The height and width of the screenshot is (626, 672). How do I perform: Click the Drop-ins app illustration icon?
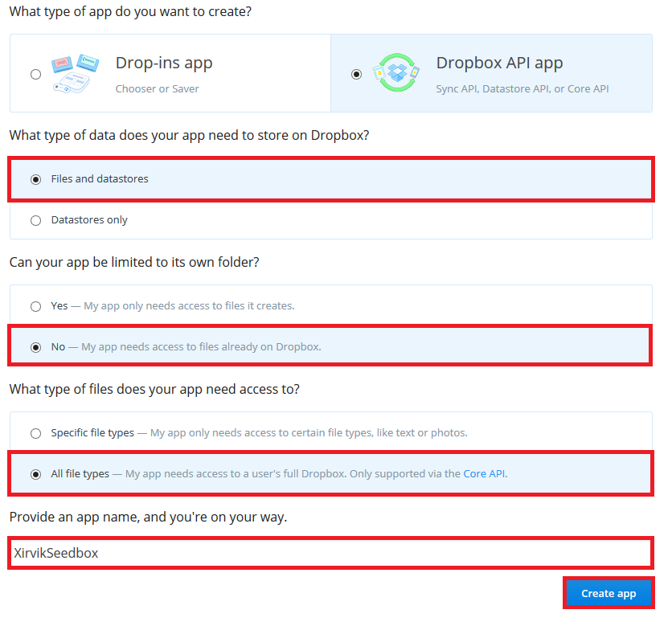coord(75,74)
